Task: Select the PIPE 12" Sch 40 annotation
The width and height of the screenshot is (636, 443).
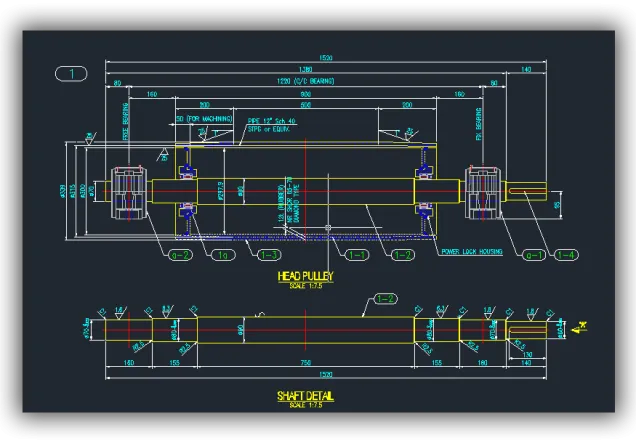Action: 272,121
